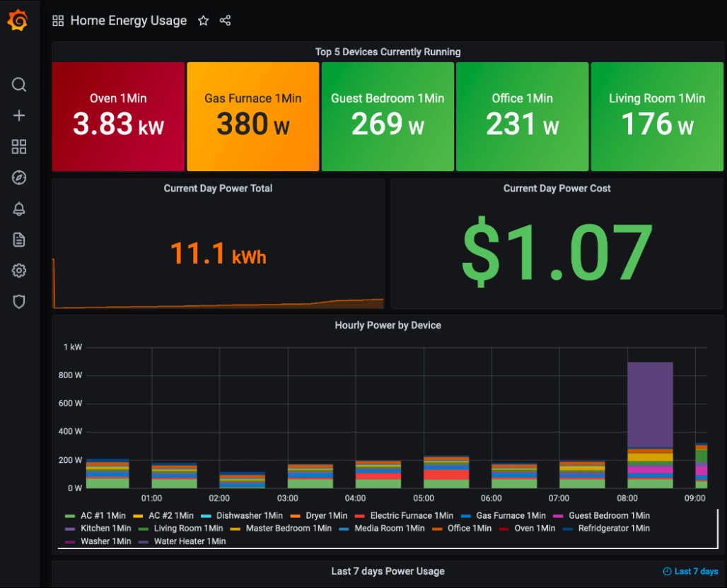Click the Last 7 days time link
This screenshot has height=588, width=727.
pyautogui.click(x=690, y=572)
